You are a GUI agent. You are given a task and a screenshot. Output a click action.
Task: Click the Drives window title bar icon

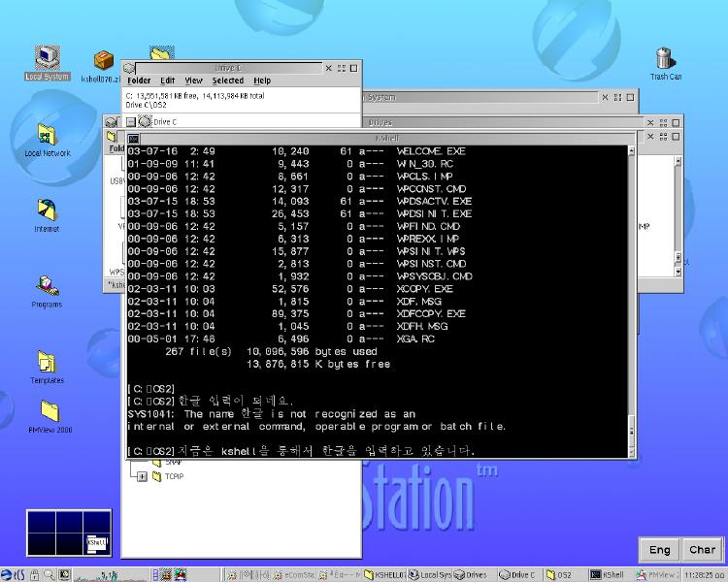tap(111, 122)
